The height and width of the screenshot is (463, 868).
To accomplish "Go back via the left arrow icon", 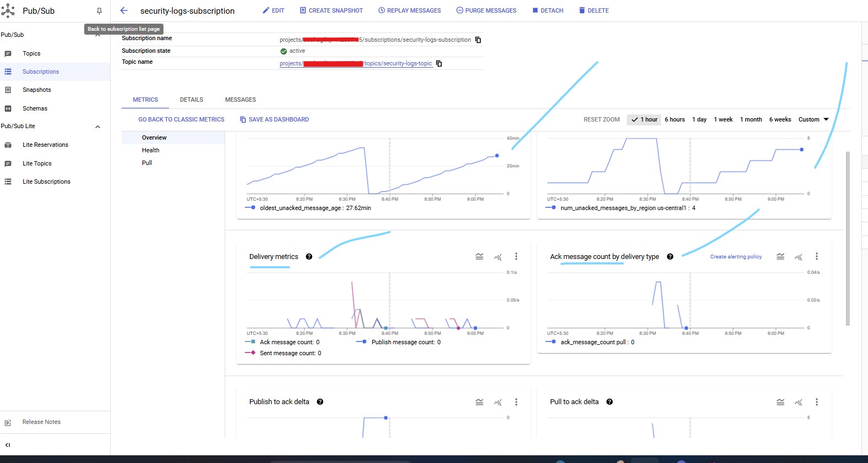I will click(124, 10).
